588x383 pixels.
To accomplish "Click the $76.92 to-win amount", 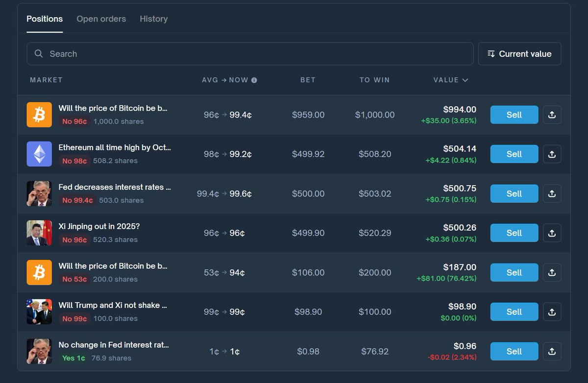I will click(375, 351).
